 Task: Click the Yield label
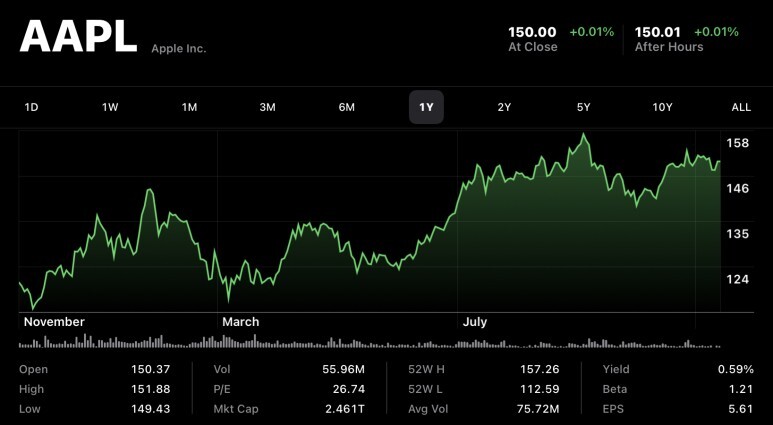[616, 369]
